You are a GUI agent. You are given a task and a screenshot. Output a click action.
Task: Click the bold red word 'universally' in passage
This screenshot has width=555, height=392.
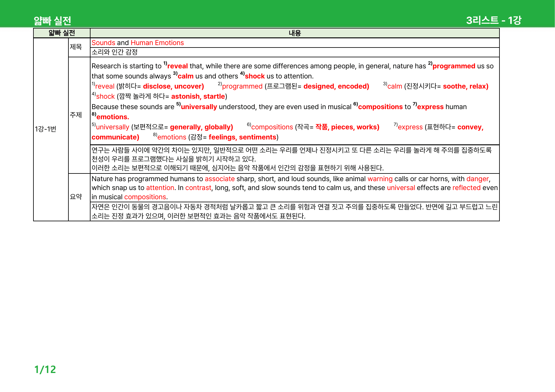tap(199, 107)
